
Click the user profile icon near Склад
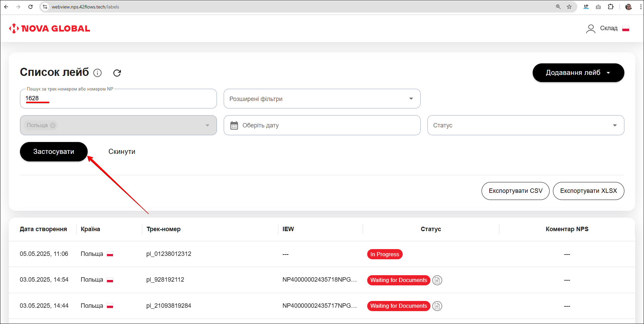pos(591,29)
